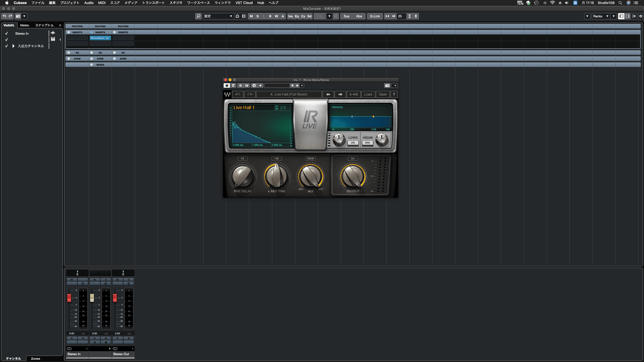Open the 設定 dropdown in the toolbar
This screenshot has width=644, height=362.
click(230, 16)
